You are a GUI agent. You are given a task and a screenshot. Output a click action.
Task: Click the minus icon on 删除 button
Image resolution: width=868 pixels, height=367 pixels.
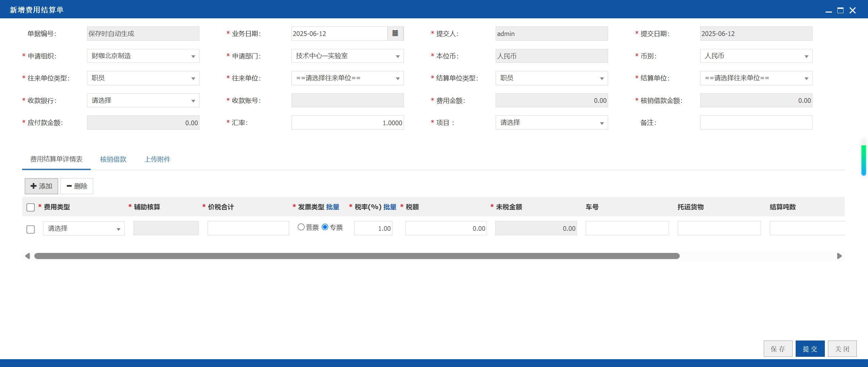coord(69,186)
